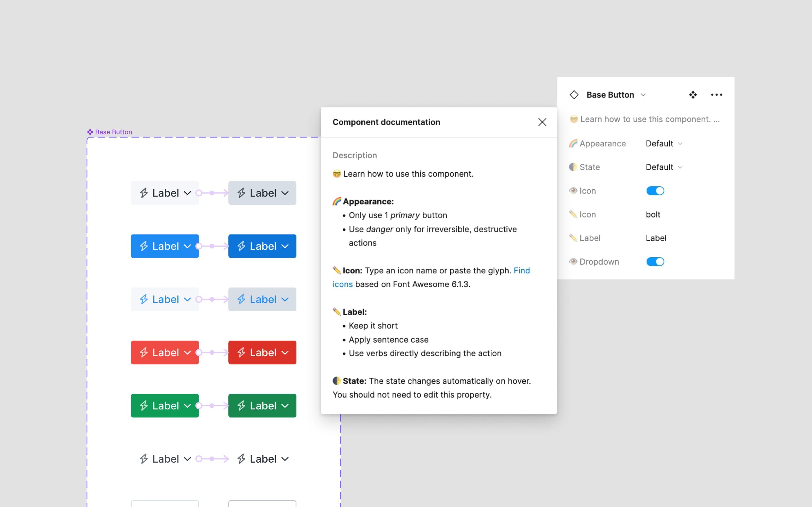Click the rainbow icon beside Appearance
The height and width of the screenshot is (507, 812).
(x=573, y=143)
